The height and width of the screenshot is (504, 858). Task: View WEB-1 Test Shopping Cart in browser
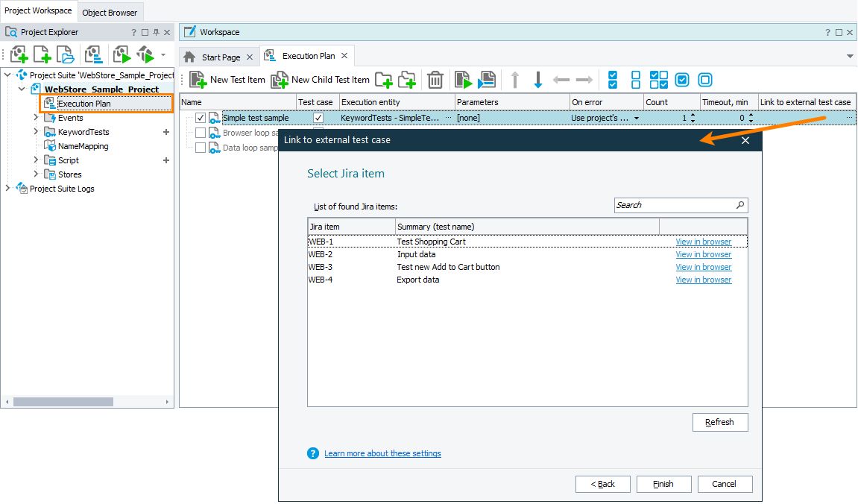[x=703, y=241]
